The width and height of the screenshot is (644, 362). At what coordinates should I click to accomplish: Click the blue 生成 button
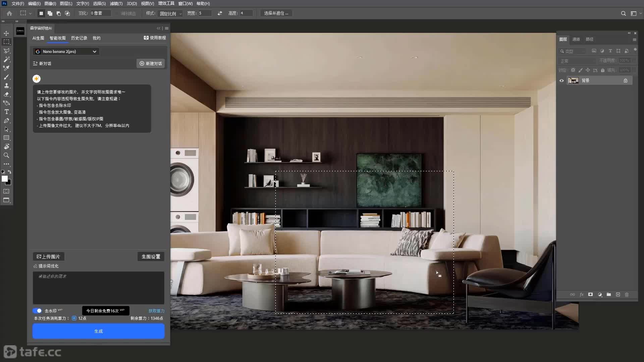(99, 331)
